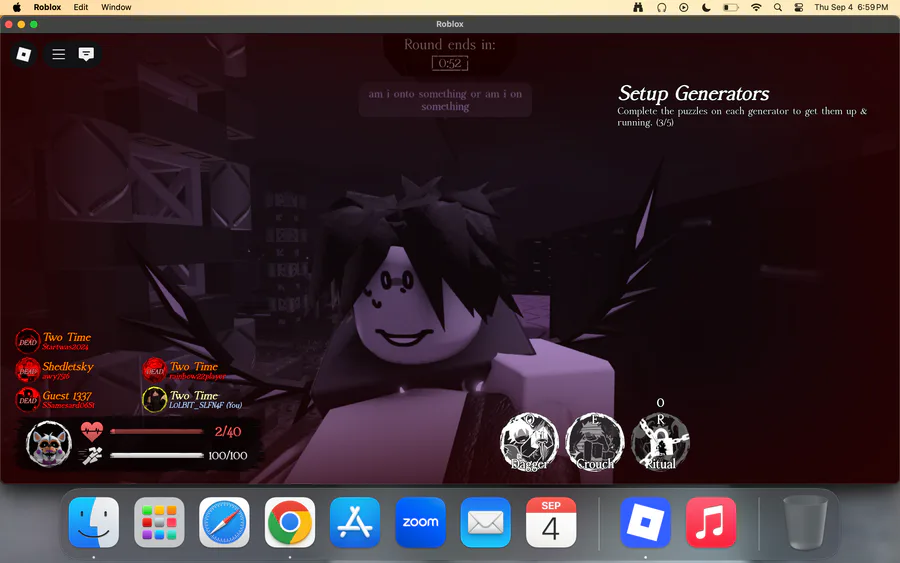Open the Roblox logo menu button
The width and height of the screenshot is (900, 563).
click(x=24, y=55)
